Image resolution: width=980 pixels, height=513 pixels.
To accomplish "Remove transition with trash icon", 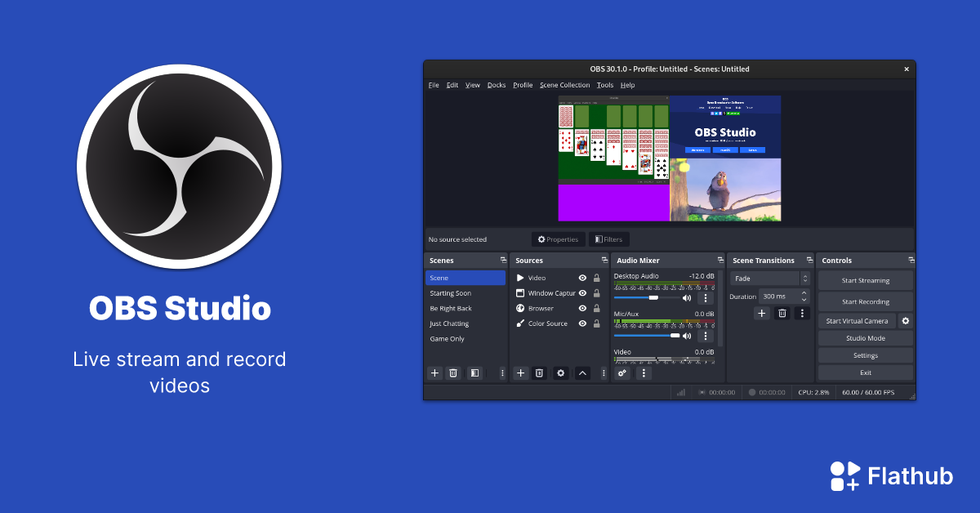I will [782, 313].
